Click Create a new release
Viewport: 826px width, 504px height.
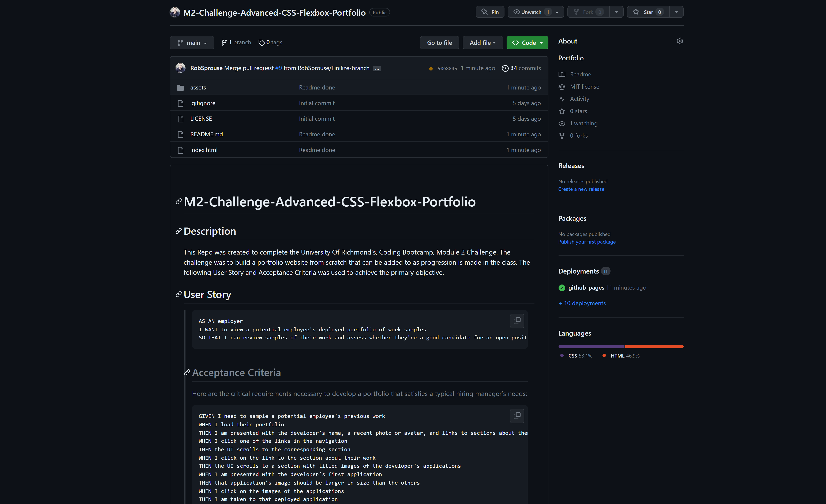coord(581,189)
